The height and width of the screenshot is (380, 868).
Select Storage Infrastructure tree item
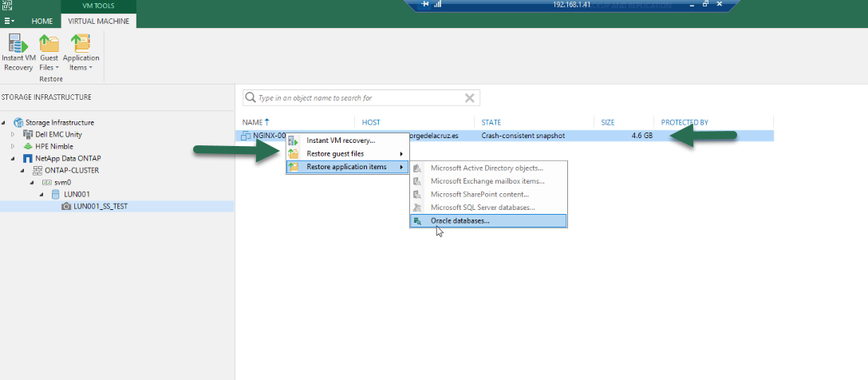pyautogui.click(x=60, y=122)
